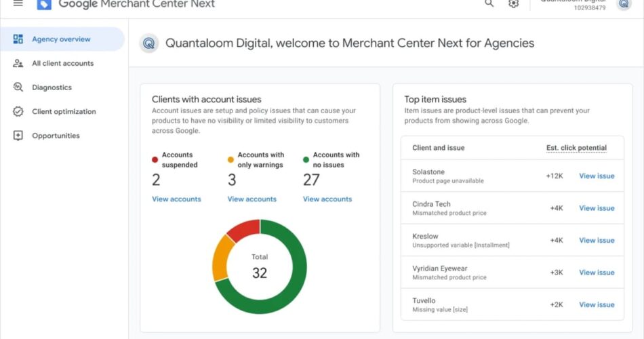644x339 pixels.
Task: Open the hamburger main menu
Action: point(18,3)
